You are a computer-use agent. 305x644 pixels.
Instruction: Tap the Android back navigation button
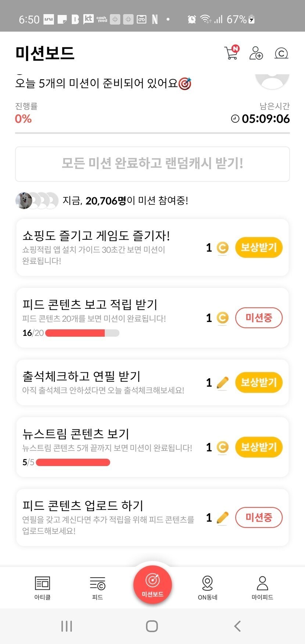(x=237, y=626)
